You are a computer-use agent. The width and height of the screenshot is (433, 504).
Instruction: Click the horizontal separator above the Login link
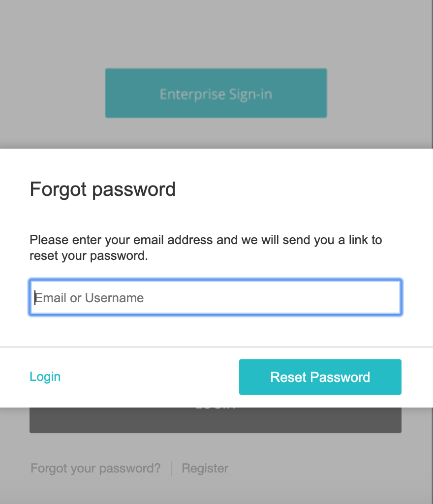click(x=216, y=347)
